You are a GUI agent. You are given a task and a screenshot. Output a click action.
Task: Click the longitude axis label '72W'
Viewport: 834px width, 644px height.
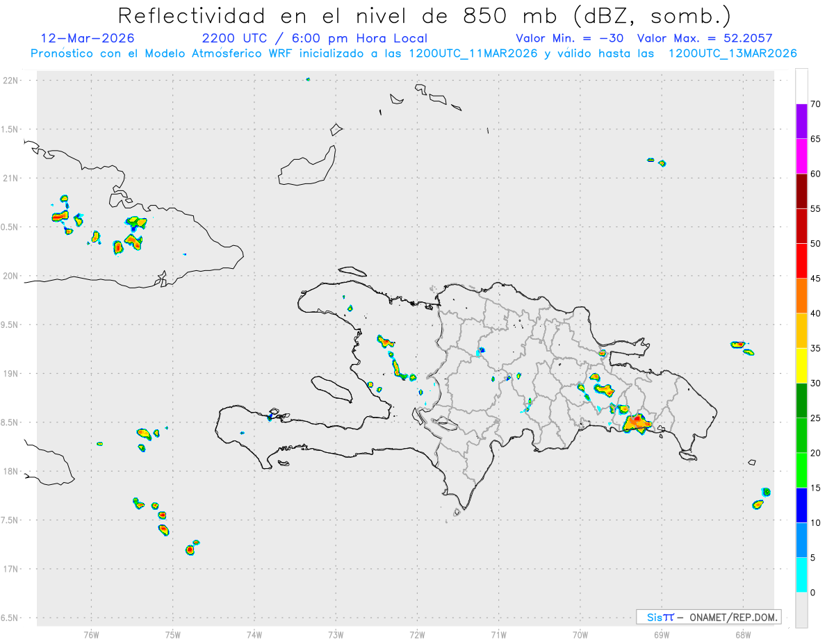coord(417,634)
